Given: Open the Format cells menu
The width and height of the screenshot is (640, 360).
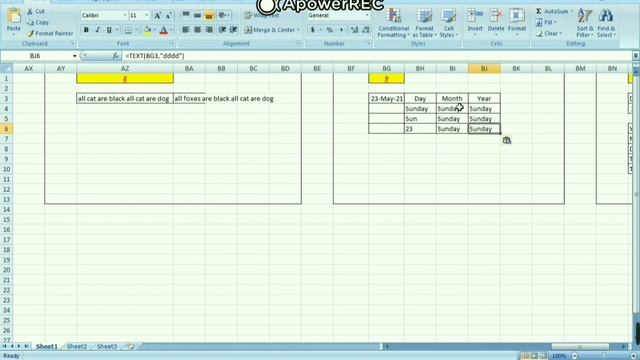Looking at the screenshot, I should pyautogui.click(x=517, y=22).
